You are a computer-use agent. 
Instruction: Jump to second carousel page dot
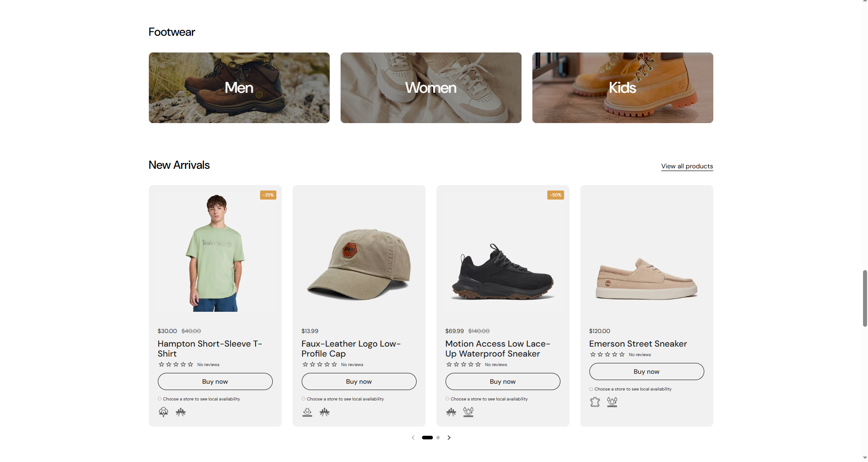point(438,438)
